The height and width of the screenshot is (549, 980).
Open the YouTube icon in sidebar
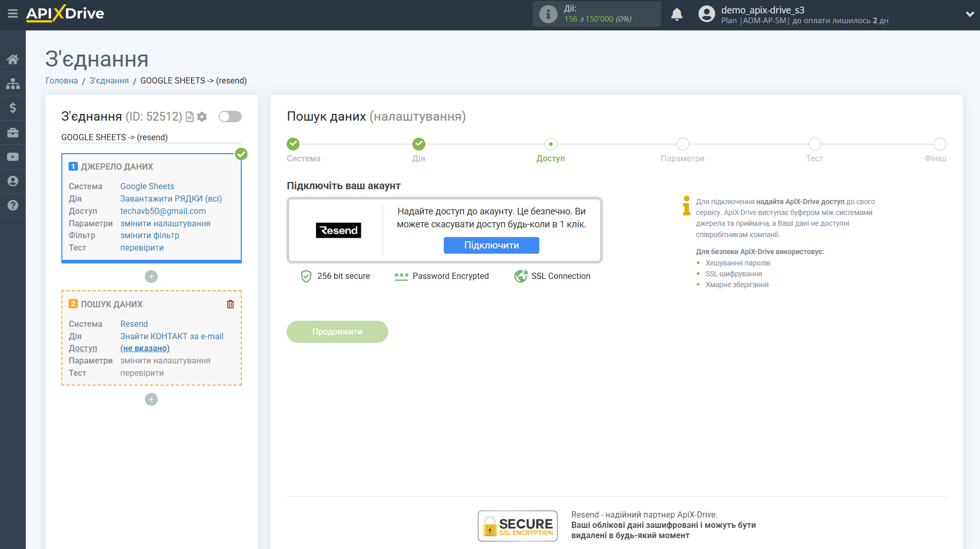coord(12,156)
